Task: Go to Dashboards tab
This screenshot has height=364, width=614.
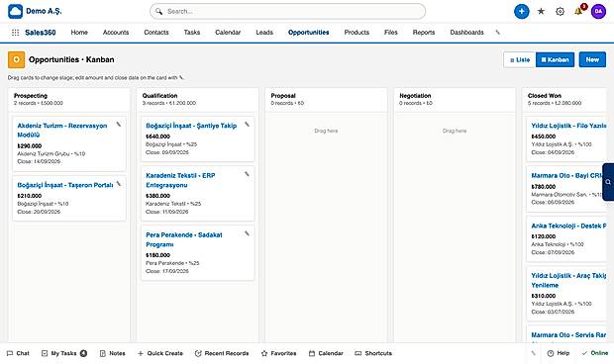Action: point(466,33)
